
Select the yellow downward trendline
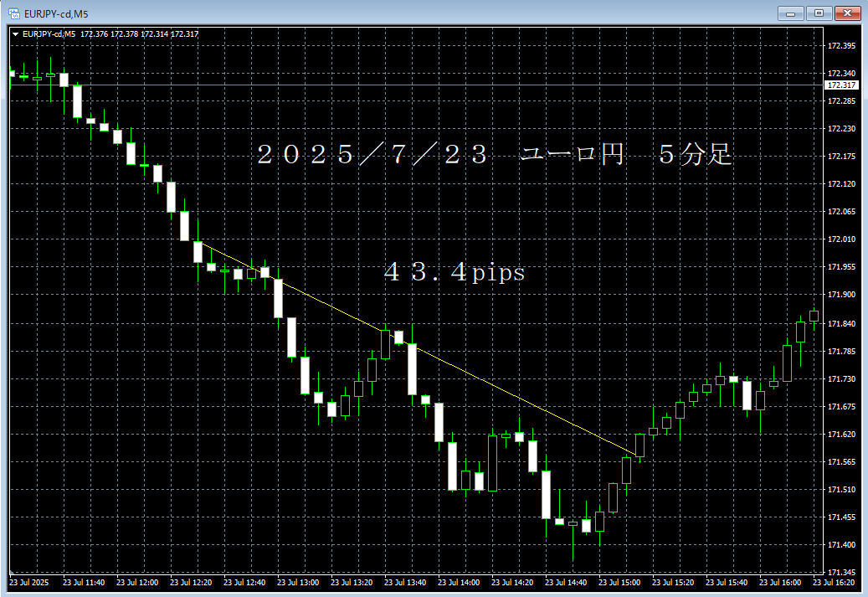[x=419, y=349]
